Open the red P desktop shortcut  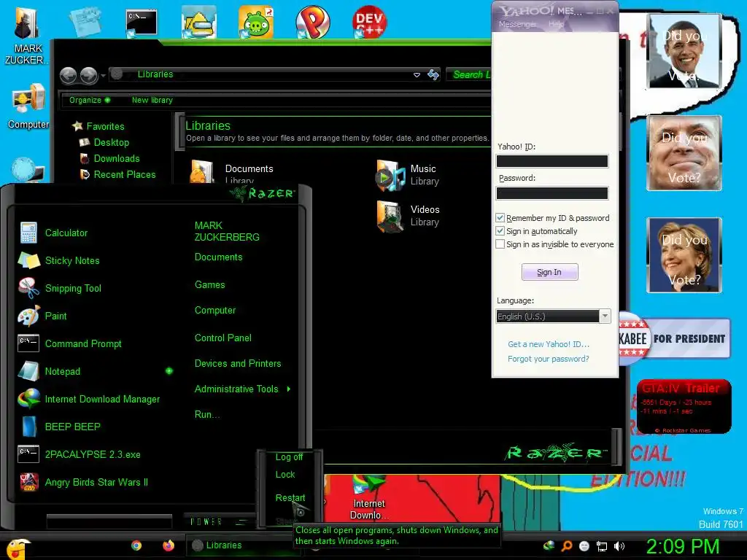coord(312,22)
